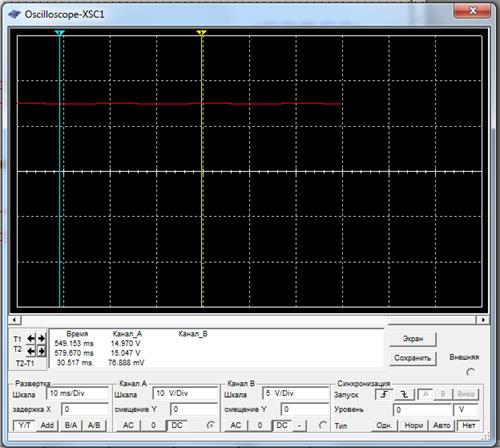
Task: Enable the external trigger radio button
Action: [x=471, y=372]
